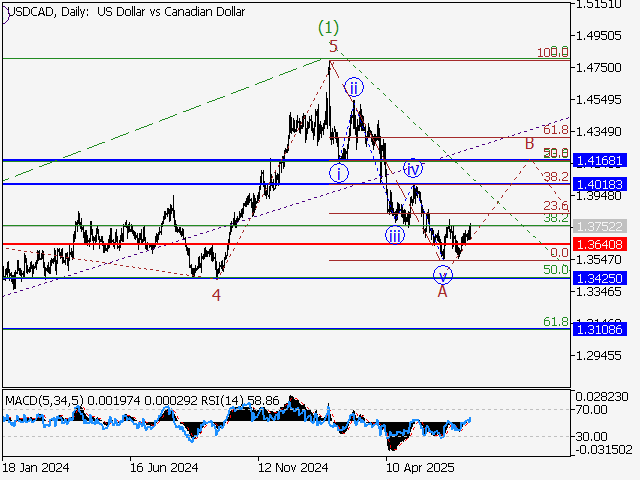The image size is (640, 480).
Task: Select the 1.34250 blue price tag
Action: 600,278
